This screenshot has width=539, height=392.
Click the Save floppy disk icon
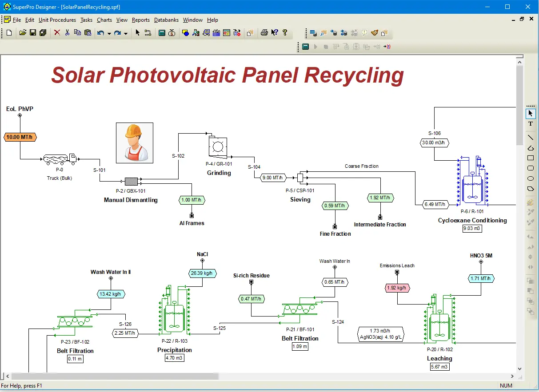tap(33, 32)
